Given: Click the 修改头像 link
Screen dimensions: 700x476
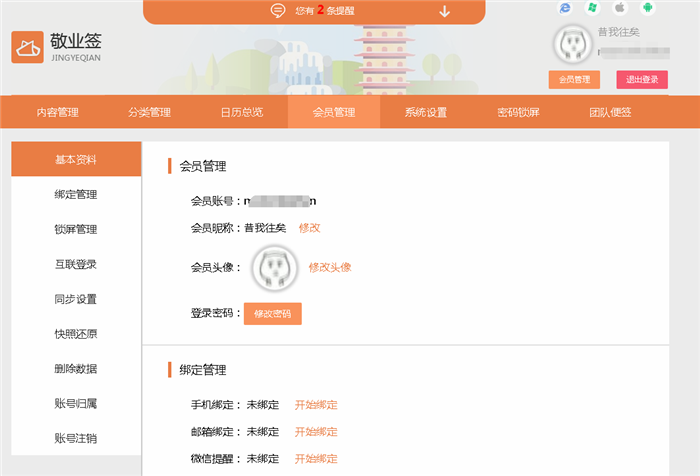Looking at the screenshot, I should [329, 267].
